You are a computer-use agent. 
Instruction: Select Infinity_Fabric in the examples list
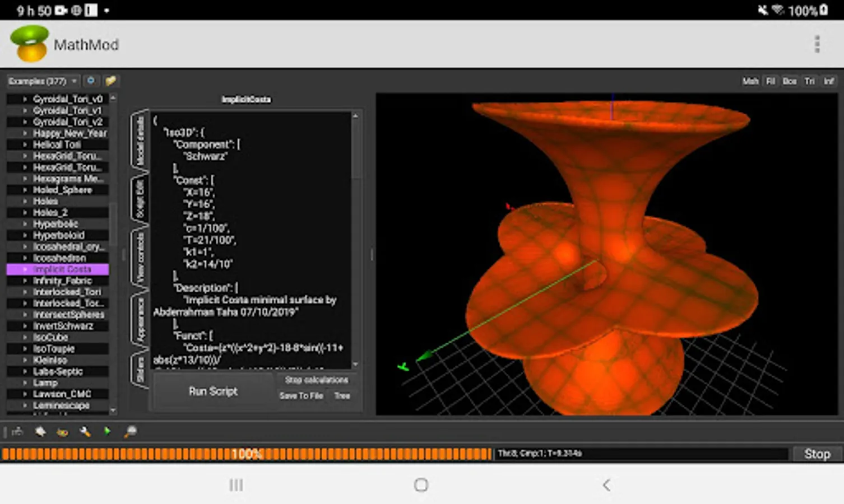click(x=62, y=281)
